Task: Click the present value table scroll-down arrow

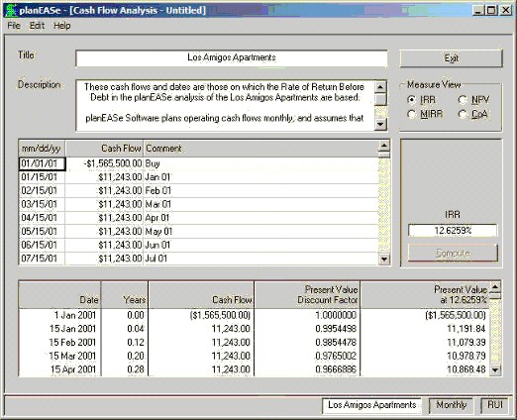Action: (495, 369)
